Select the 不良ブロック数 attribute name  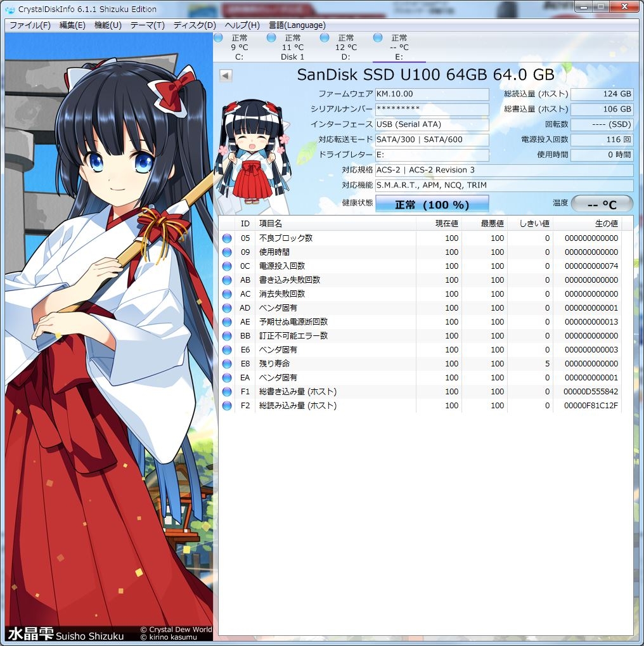click(x=285, y=238)
